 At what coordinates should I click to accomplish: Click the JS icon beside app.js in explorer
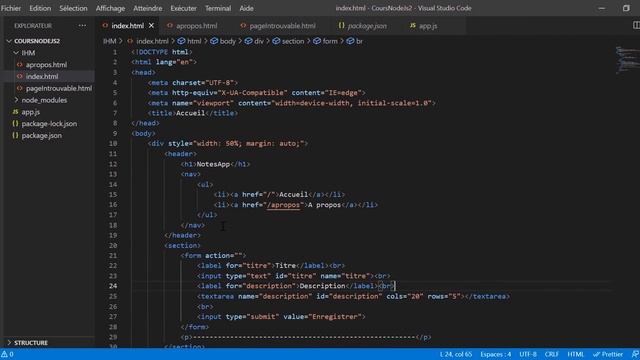tap(15, 112)
